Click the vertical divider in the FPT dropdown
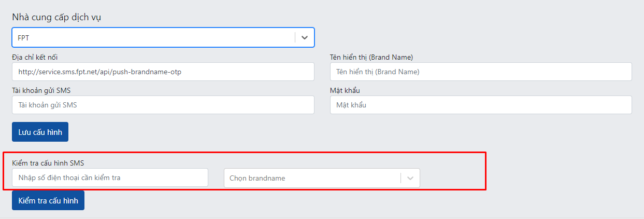Viewport: 644px width, 219px height. (x=295, y=37)
